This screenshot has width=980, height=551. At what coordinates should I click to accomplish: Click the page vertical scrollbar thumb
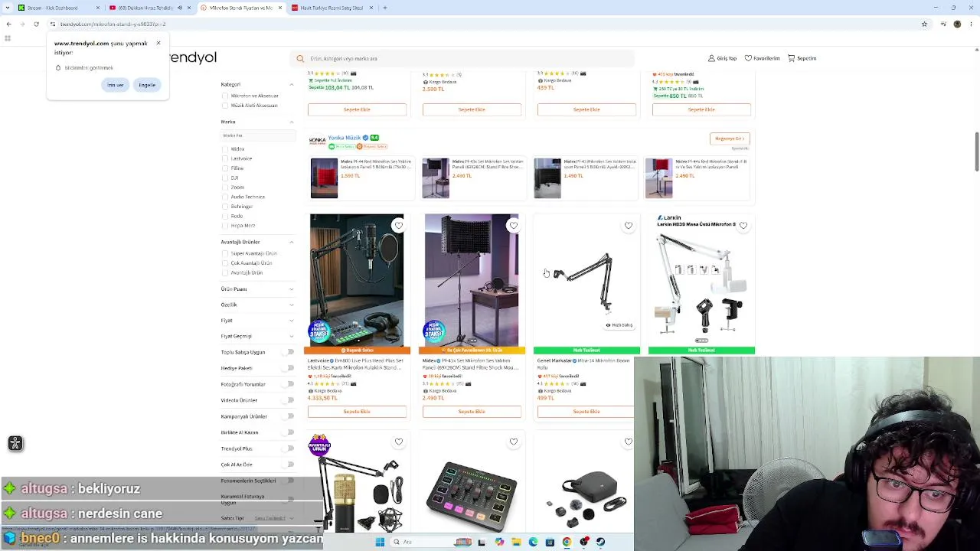coord(976,152)
